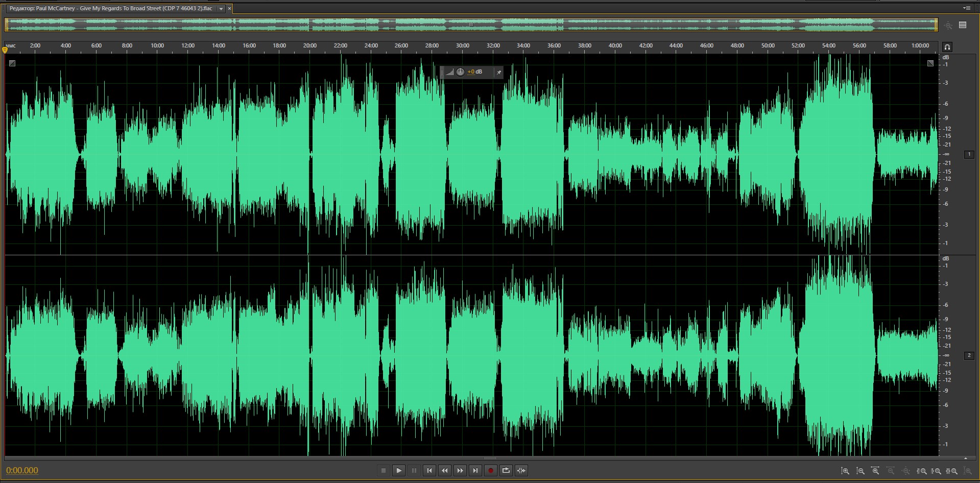Click the red Record button

click(x=491, y=470)
